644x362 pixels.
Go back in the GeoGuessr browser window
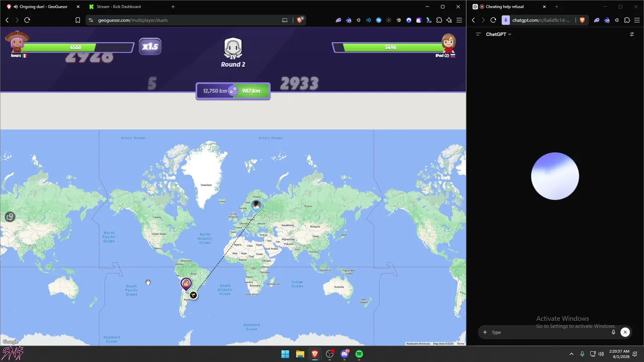(x=7, y=20)
